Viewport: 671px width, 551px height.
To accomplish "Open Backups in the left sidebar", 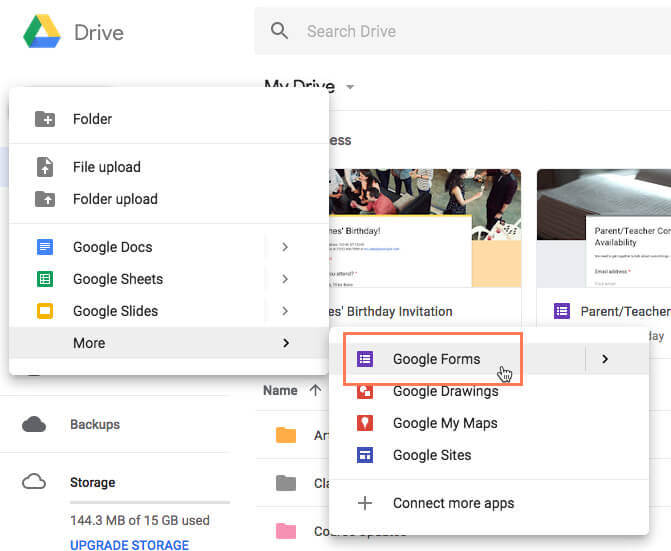I will pos(94,424).
